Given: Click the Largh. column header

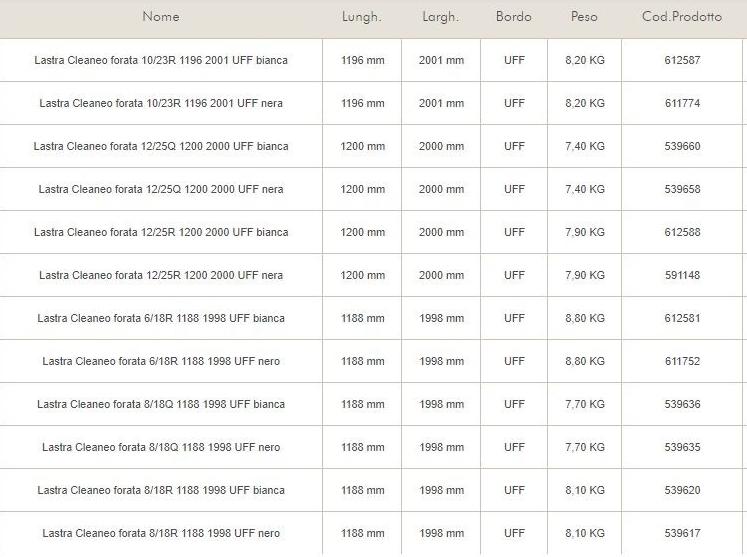Looking at the screenshot, I should pyautogui.click(x=440, y=17).
